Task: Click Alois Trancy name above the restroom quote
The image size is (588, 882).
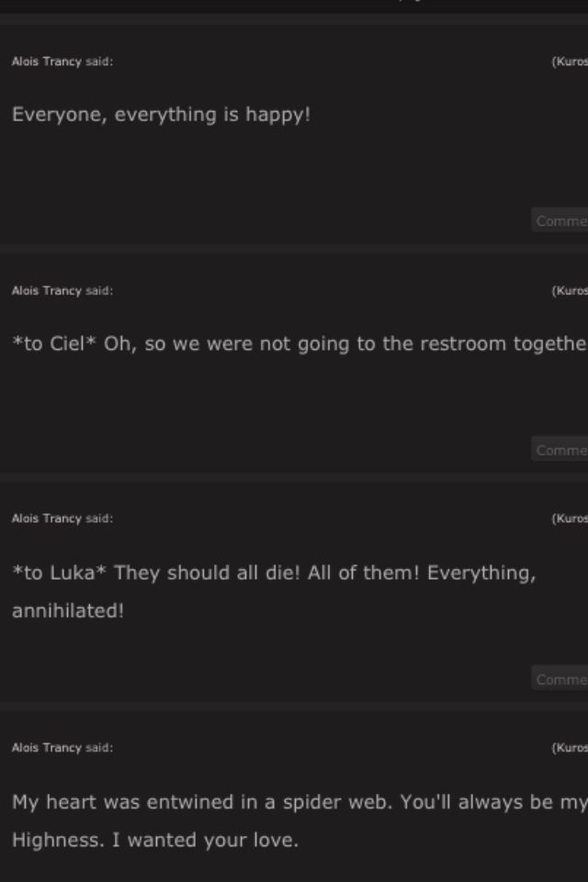Action: (46, 290)
